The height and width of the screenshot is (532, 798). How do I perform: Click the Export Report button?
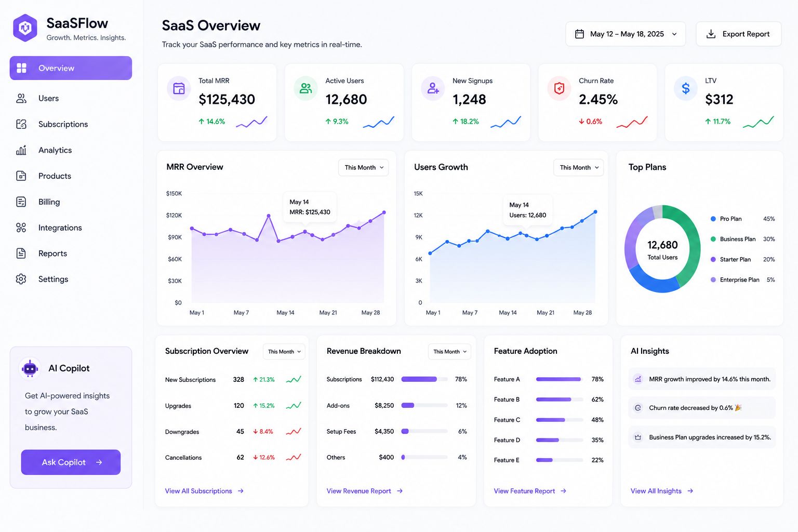tap(739, 34)
